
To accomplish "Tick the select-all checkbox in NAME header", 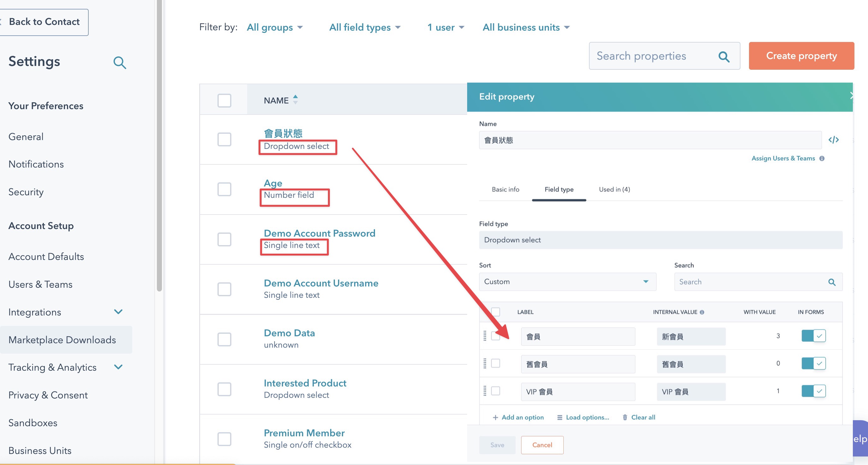I will point(224,100).
